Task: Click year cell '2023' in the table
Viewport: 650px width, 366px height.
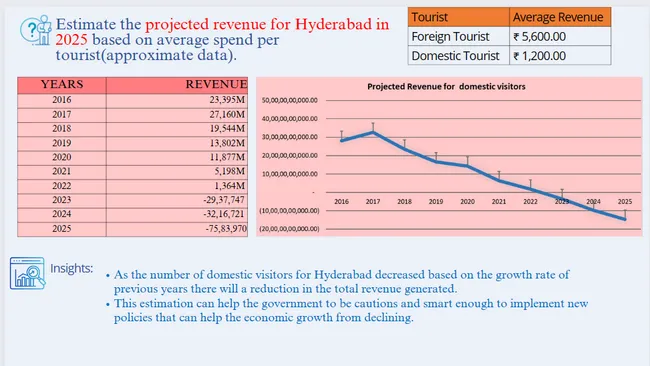Action: [62, 200]
